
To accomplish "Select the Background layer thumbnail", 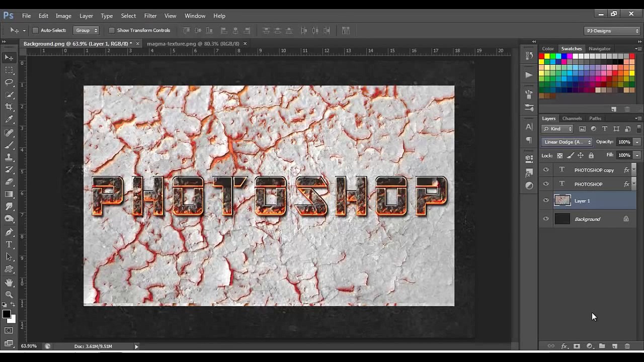I will [562, 219].
